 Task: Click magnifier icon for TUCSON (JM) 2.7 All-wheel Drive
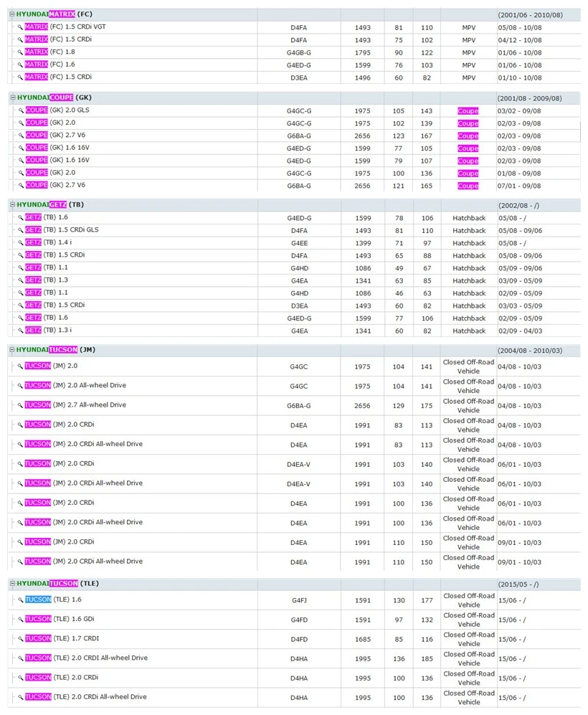coord(20,405)
